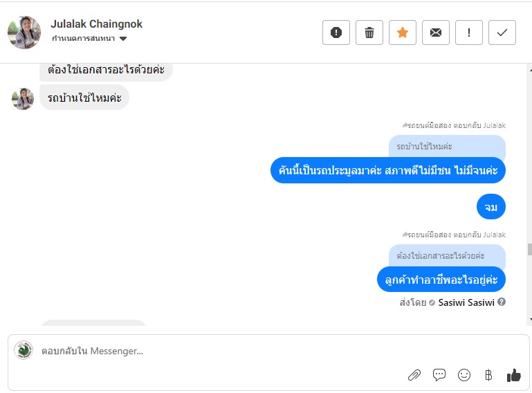Mark conversation done with checkmark button
532x393 pixels.
502,33
